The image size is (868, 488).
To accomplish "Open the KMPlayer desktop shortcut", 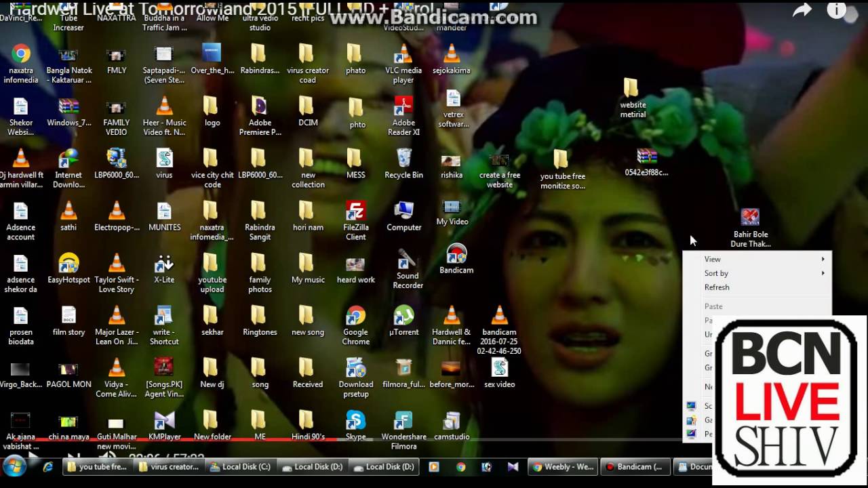I will (x=164, y=425).
